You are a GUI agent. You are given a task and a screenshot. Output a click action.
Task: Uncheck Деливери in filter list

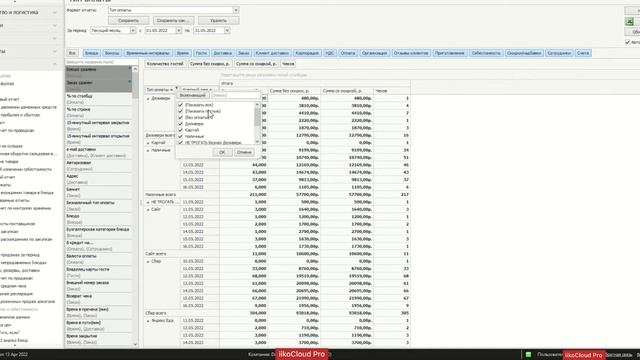[x=180, y=124]
